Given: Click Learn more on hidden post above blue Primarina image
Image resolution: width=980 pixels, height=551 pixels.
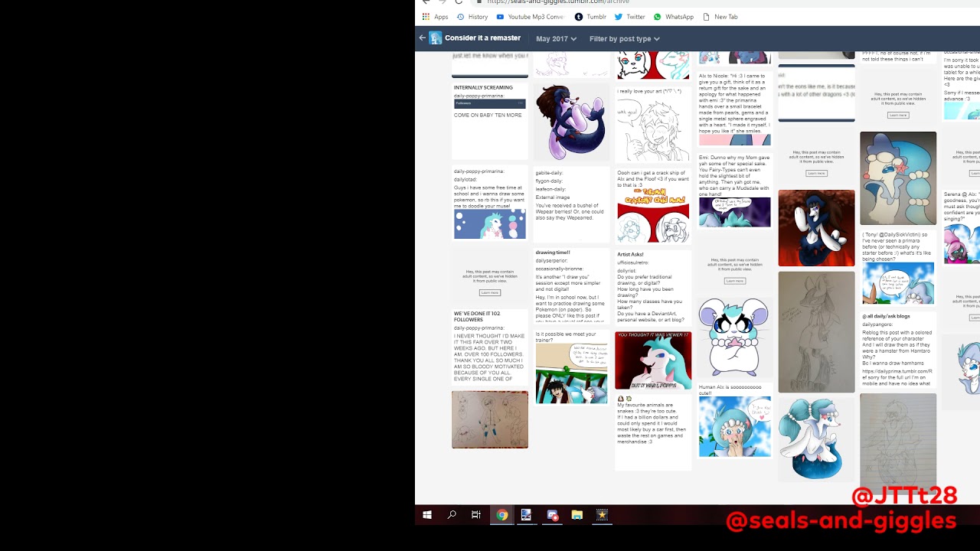Looking at the screenshot, I should pyautogui.click(x=898, y=115).
